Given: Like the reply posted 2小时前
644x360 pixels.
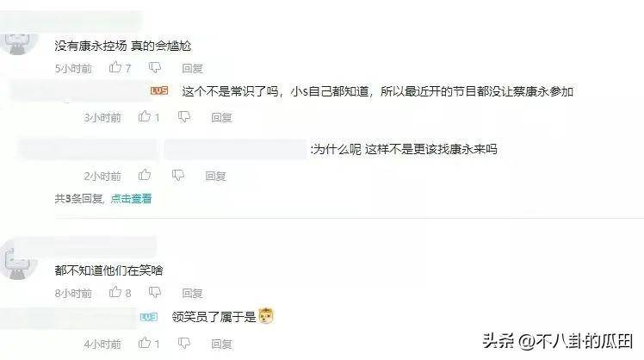Looking at the screenshot, I should pos(145,175).
